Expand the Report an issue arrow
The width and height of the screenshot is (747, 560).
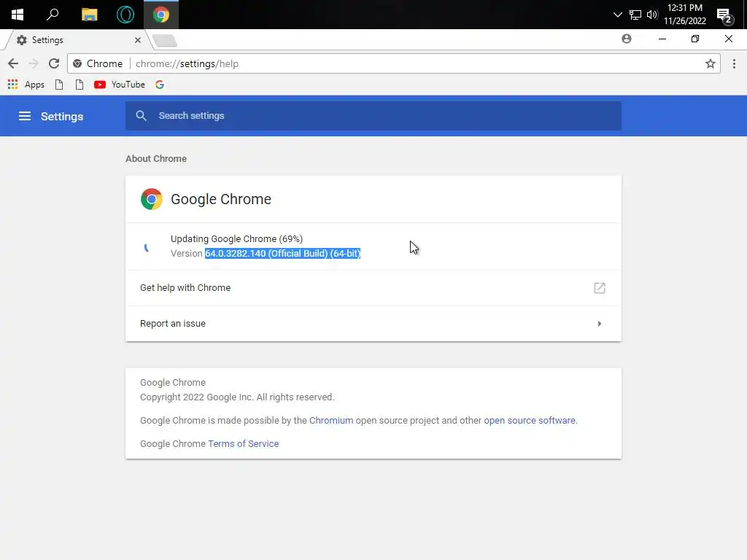(x=600, y=324)
